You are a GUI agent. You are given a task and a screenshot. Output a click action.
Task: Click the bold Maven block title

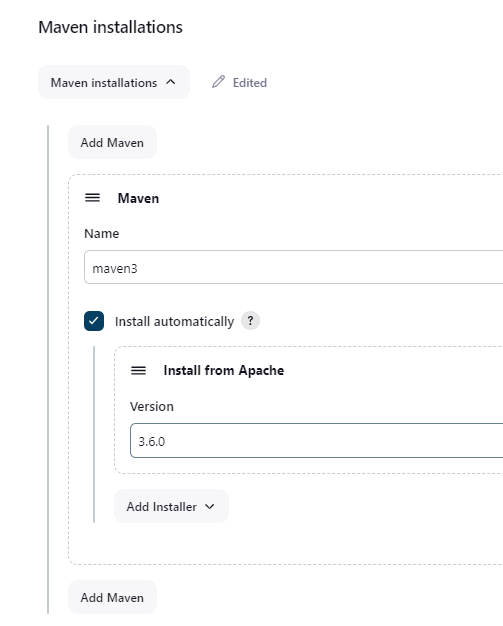[x=138, y=198]
